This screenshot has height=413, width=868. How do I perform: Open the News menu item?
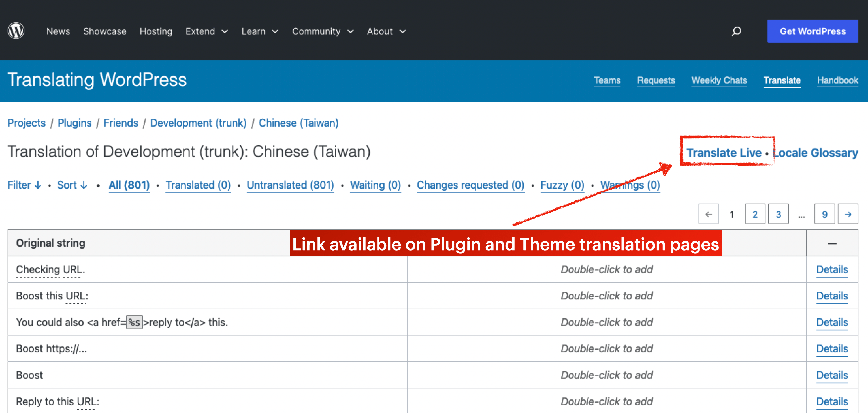58,31
